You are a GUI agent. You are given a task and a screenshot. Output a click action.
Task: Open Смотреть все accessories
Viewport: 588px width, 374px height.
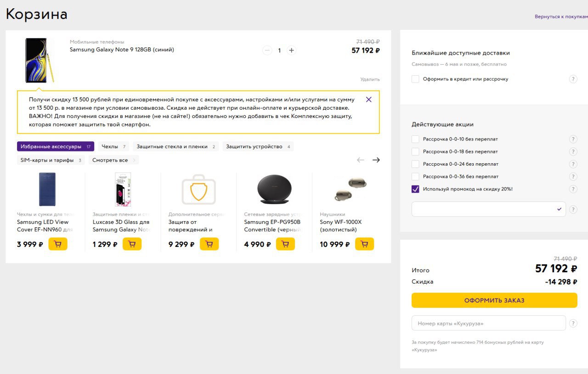114,160
